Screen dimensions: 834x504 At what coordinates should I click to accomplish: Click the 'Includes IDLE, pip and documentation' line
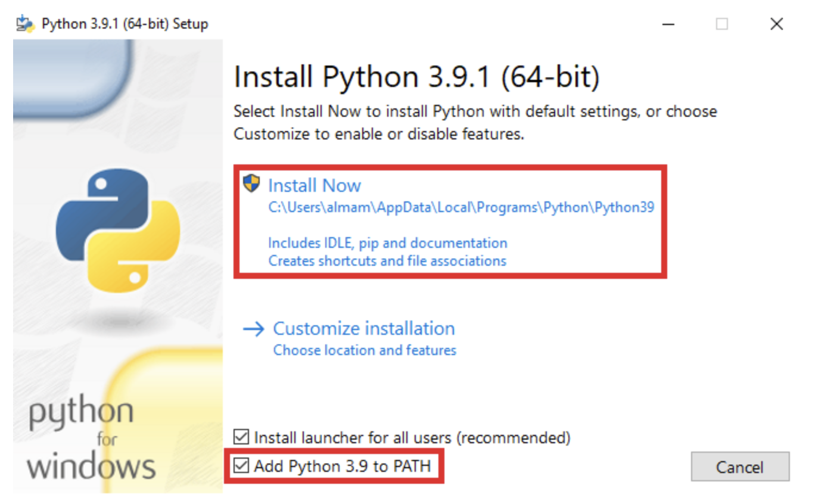tap(388, 243)
